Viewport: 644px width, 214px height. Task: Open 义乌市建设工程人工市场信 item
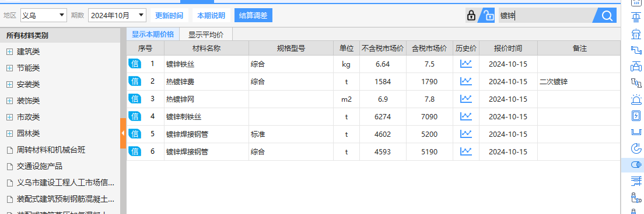click(x=66, y=183)
